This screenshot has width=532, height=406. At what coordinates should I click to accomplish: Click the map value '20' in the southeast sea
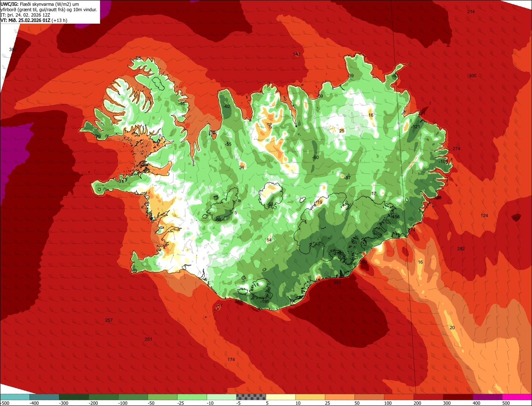pyautogui.click(x=453, y=328)
